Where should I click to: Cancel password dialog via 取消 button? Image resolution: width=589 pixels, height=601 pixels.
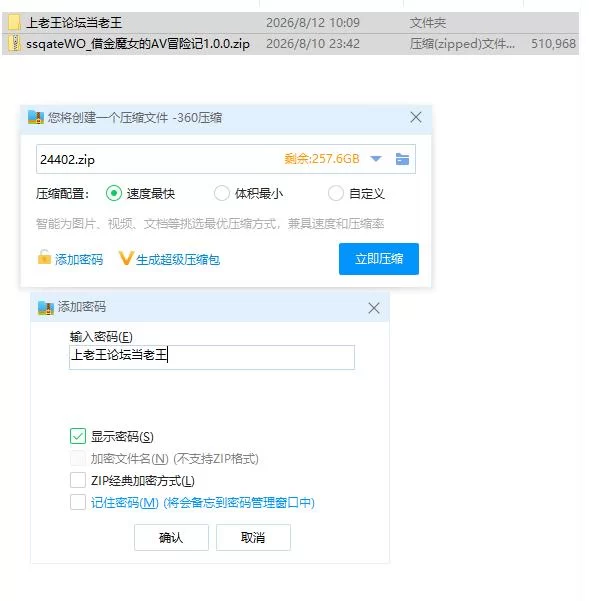click(253, 537)
